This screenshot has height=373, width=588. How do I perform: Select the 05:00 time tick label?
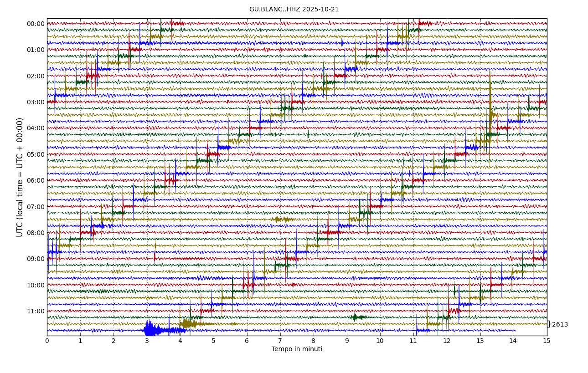[x=36, y=155]
